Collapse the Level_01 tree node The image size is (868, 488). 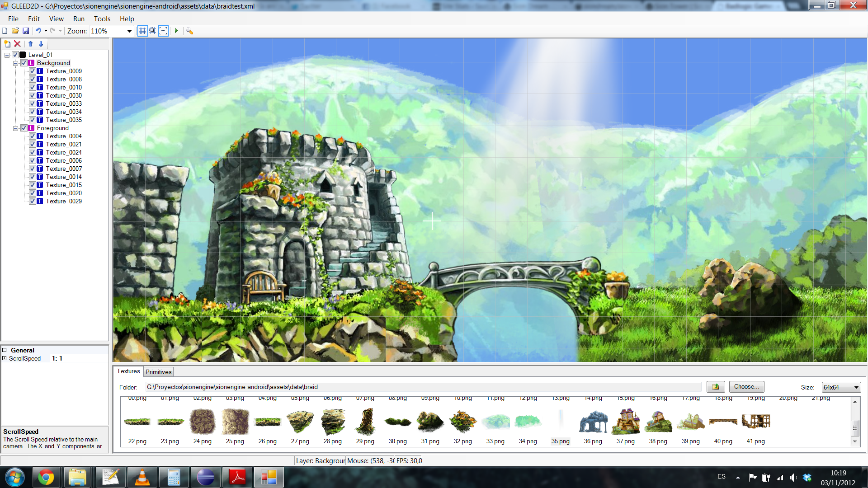pos(7,55)
